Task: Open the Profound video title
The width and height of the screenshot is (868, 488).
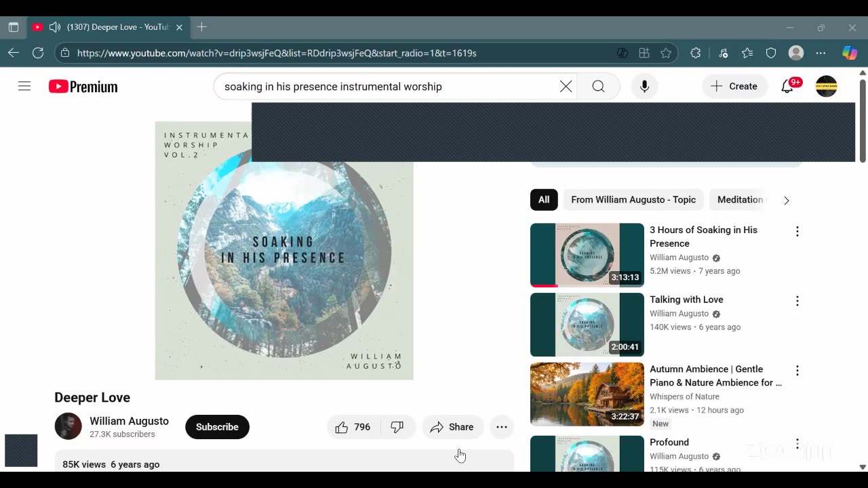Action: (669, 442)
